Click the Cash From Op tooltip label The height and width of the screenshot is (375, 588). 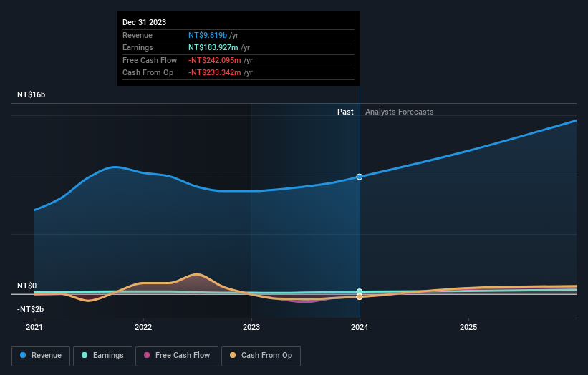(x=148, y=73)
